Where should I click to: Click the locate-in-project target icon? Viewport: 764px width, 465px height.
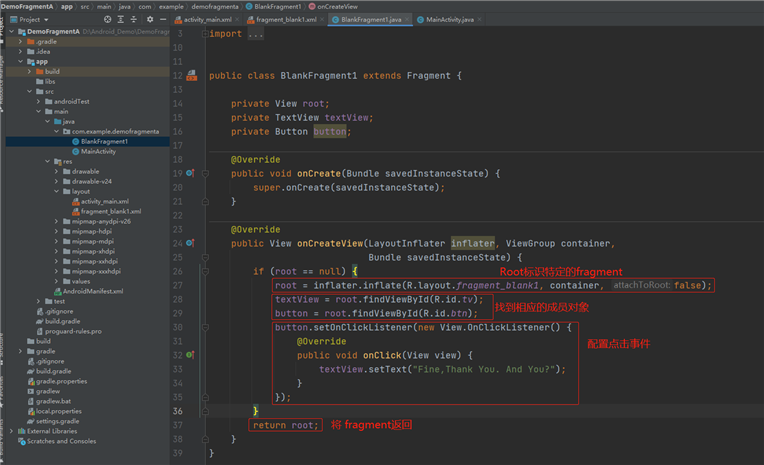pyautogui.click(x=108, y=19)
